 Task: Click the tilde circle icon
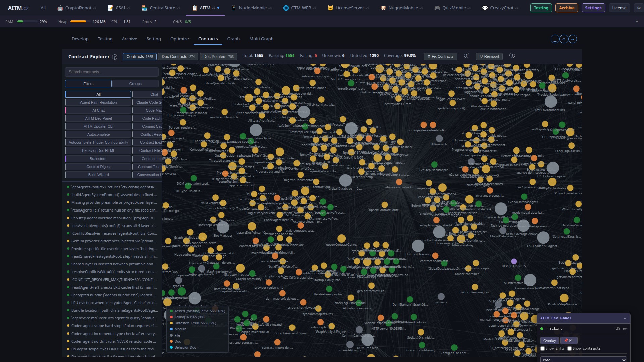573,39
